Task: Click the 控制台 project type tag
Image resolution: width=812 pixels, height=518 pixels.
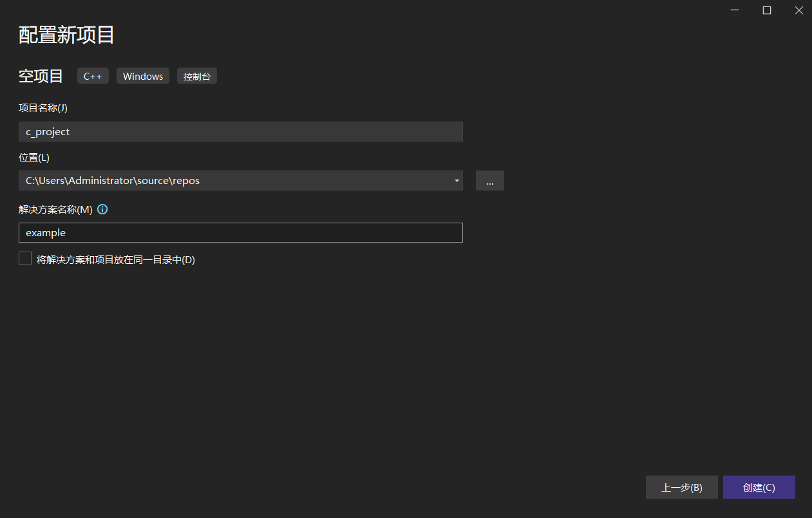Action: (x=197, y=76)
